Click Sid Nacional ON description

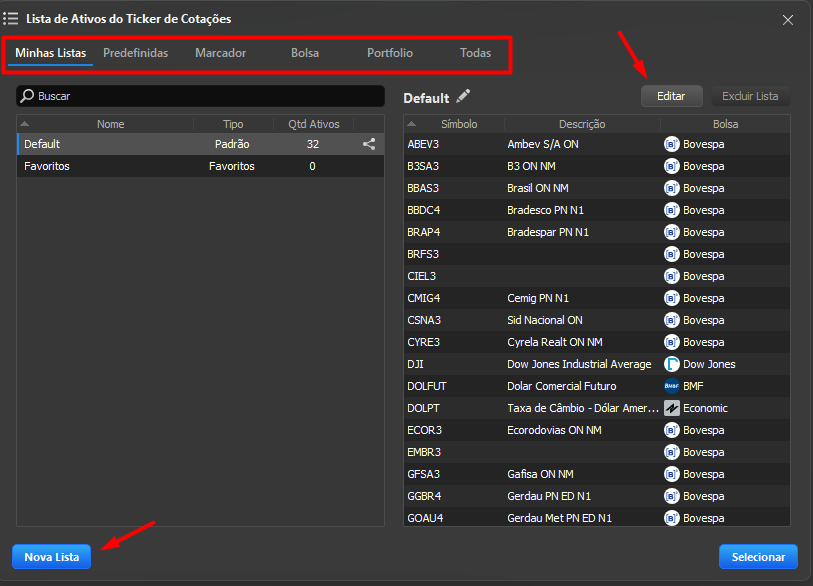pyautogui.click(x=545, y=320)
